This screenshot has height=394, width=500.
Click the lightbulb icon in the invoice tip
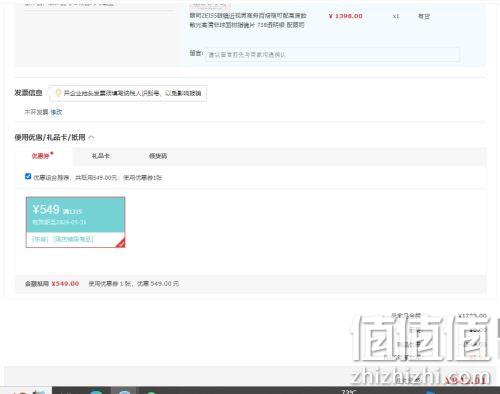[58, 93]
